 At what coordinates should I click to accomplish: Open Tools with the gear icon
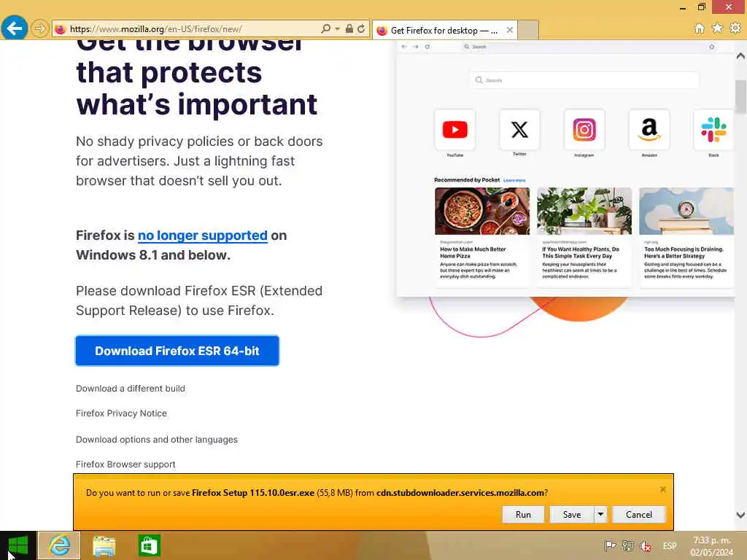pos(735,28)
